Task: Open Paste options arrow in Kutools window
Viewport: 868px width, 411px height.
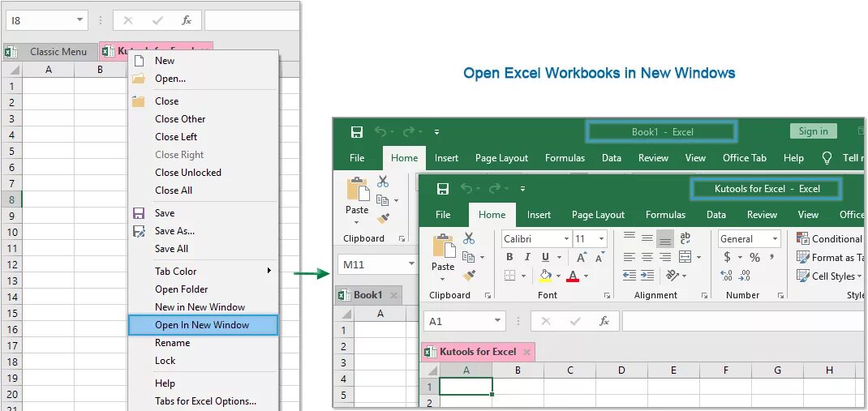Action: pos(443,279)
